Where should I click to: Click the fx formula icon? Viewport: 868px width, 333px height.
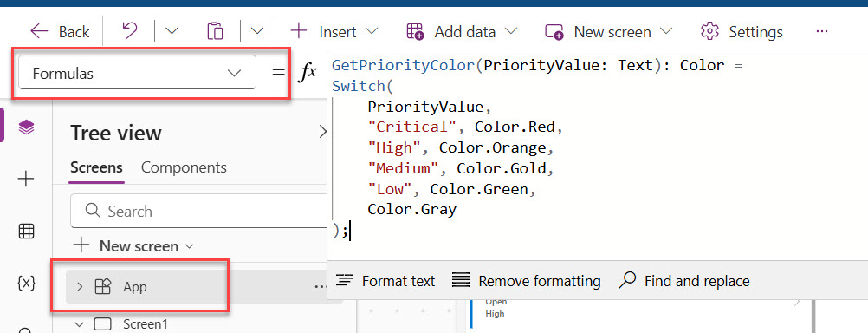coord(308,73)
